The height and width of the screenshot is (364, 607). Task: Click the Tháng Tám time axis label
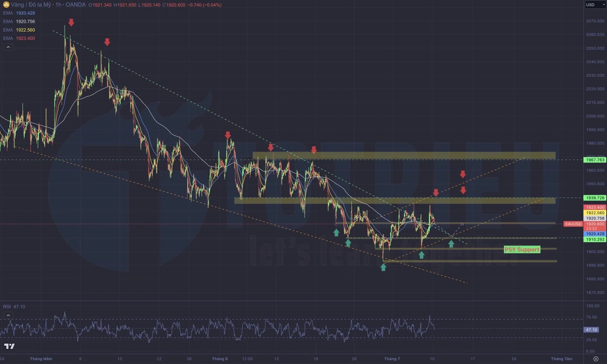[x=561, y=359]
